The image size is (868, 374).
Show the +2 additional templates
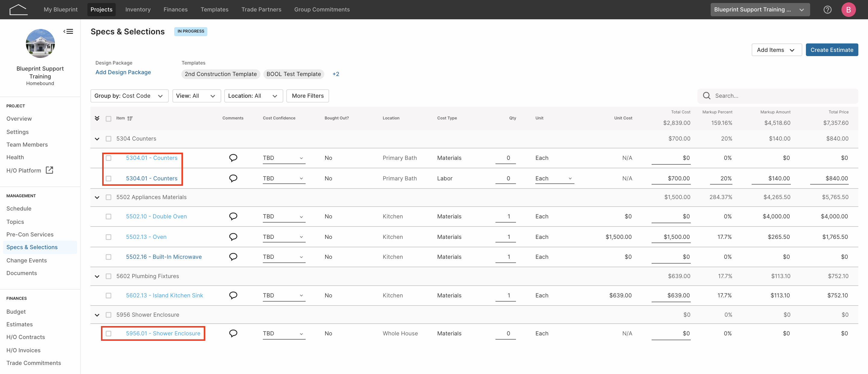(336, 74)
